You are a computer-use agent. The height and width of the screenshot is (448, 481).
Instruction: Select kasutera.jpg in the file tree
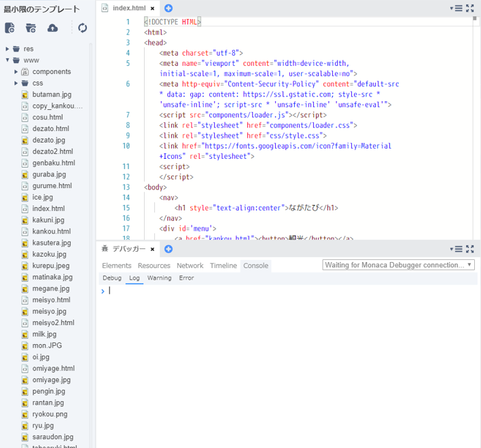(52, 243)
